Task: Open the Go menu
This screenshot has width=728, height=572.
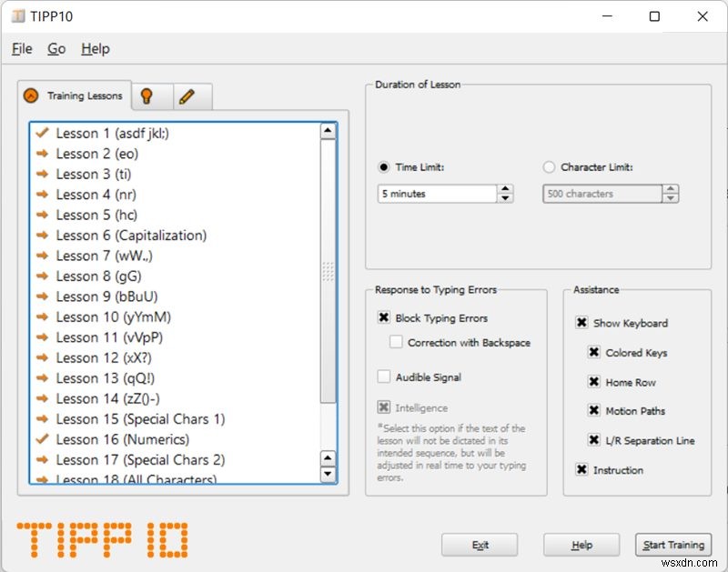Action: [56, 48]
